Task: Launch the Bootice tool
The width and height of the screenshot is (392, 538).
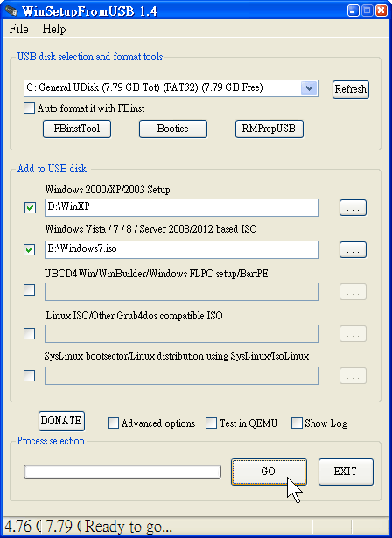Action: point(173,129)
